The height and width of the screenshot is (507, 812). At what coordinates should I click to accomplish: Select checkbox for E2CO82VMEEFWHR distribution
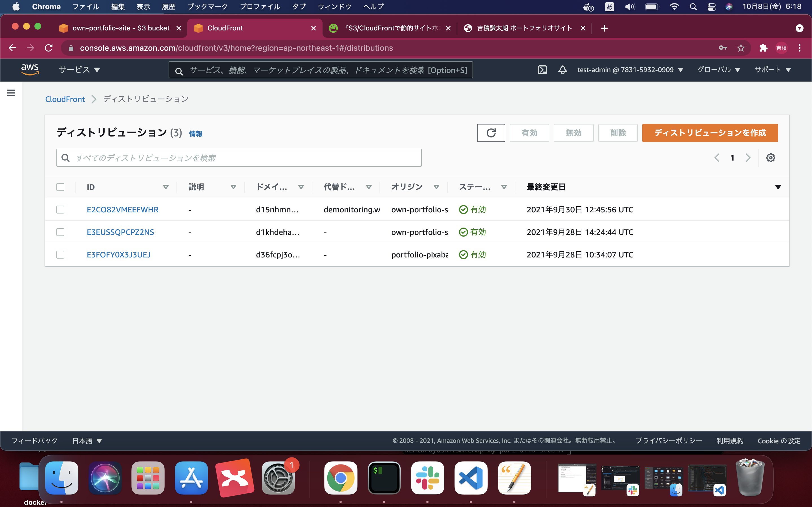[60, 210]
